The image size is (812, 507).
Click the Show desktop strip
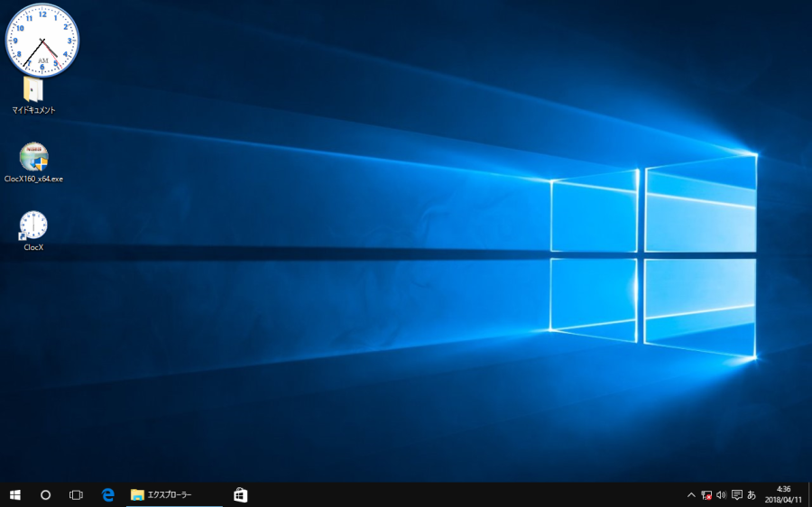(x=809, y=495)
